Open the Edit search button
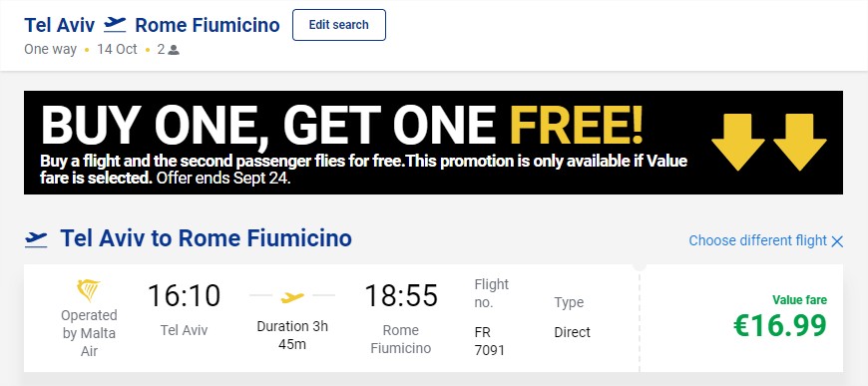868x386 pixels. 339,25
